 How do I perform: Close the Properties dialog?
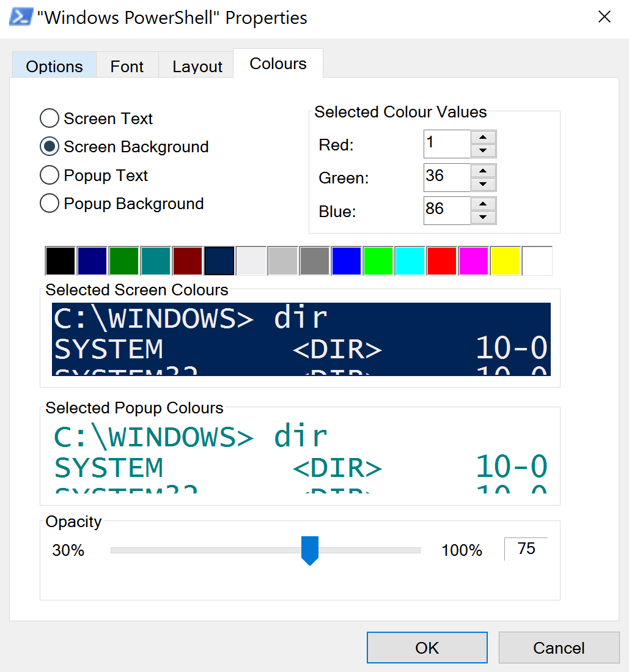pyautogui.click(x=604, y=17)
